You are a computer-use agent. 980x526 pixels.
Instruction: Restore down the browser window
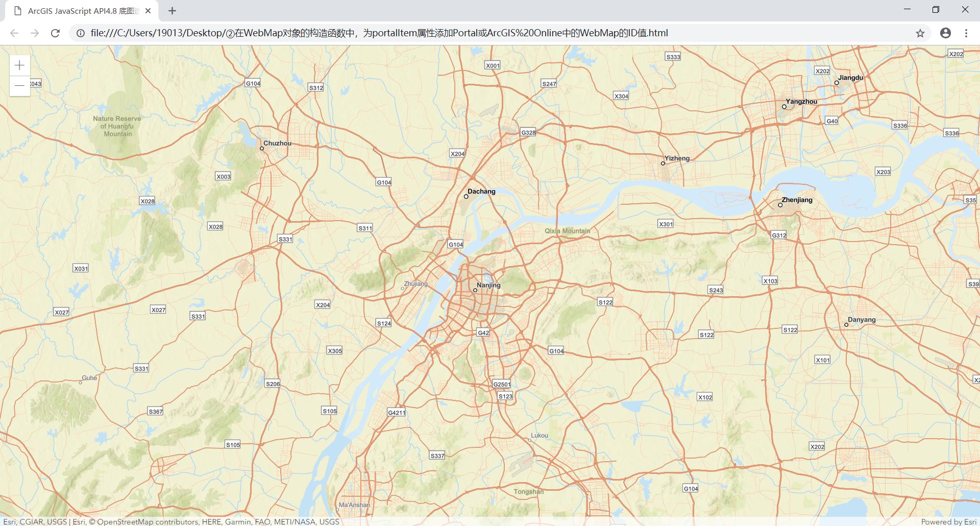936,10
